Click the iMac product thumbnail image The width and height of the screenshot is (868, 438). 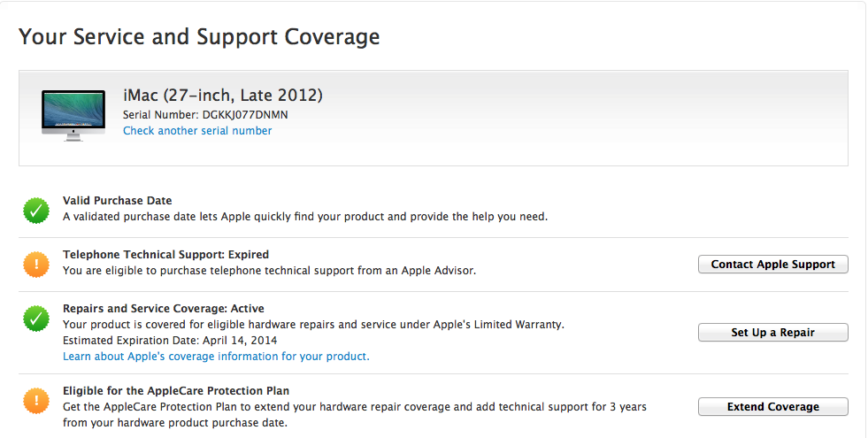pyautogui.click(x=73, y=116)
